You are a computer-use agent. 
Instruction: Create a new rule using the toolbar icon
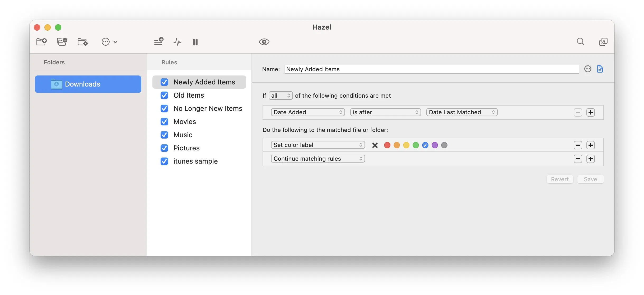click(159, 42)
